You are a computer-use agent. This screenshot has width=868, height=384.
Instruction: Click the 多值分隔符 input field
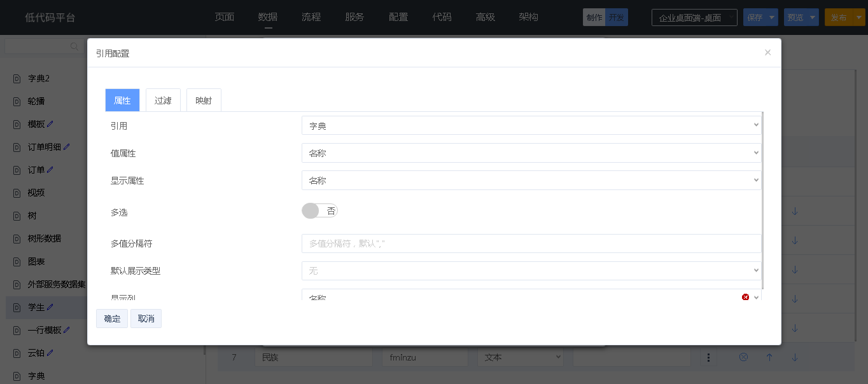click(x=531, y=243)
